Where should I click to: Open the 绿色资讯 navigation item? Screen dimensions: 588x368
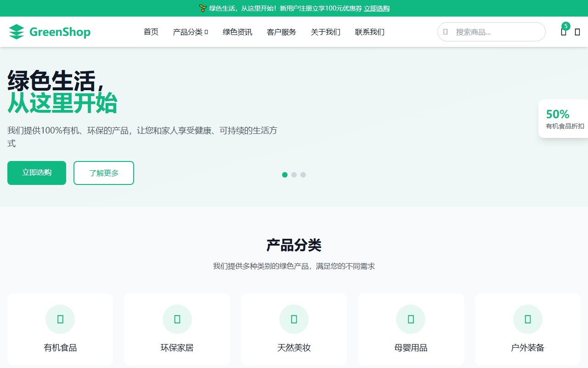(x=237, y=32)
